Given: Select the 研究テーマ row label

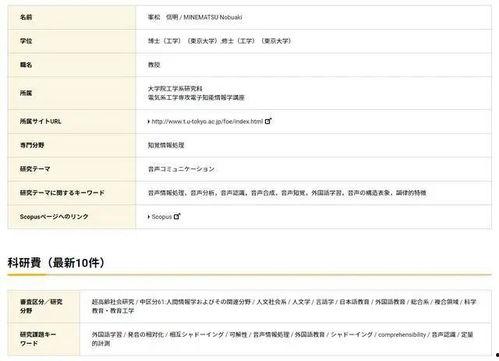Looking at the screenshot, I should (x=35, y=169).
